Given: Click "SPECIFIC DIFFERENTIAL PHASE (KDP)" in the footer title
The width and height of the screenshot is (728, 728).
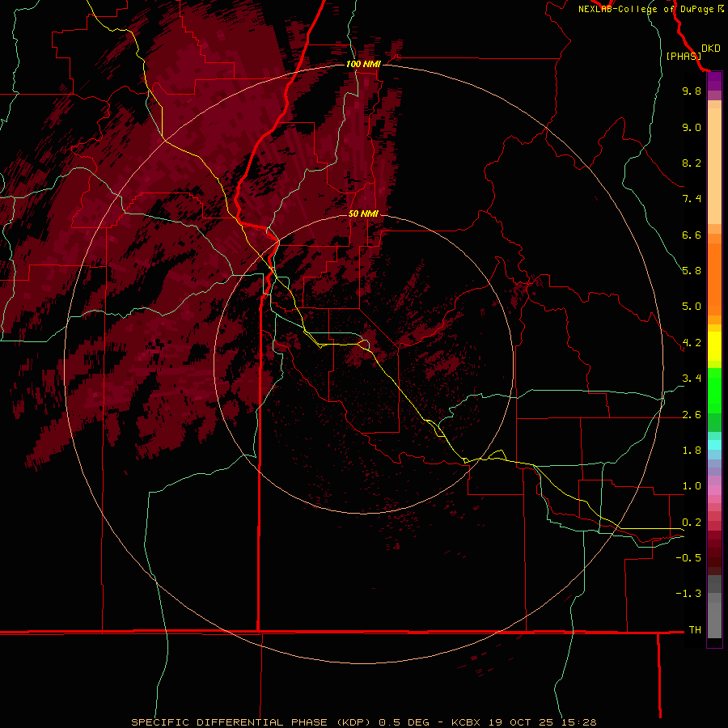Looking at the screenshot, I should pyautogui.click(x=251, y=722).
